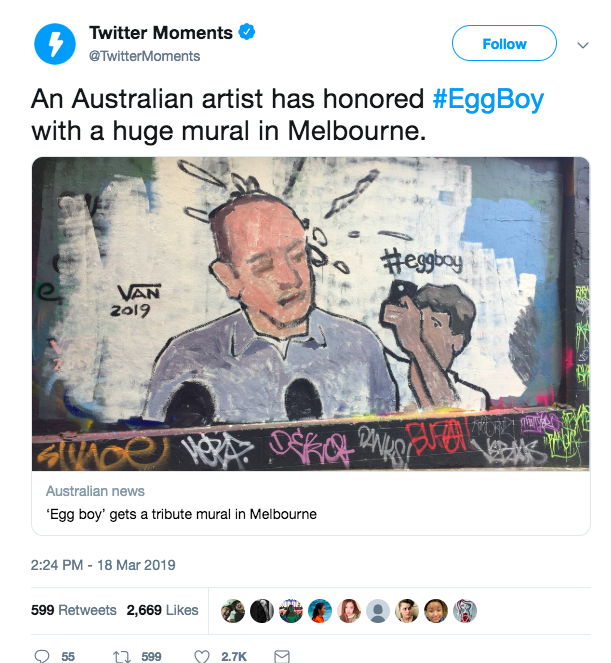This screenshot has height=663, width=611.
Task: Open the last liker avatar in the row
Action: coord(465,611)
